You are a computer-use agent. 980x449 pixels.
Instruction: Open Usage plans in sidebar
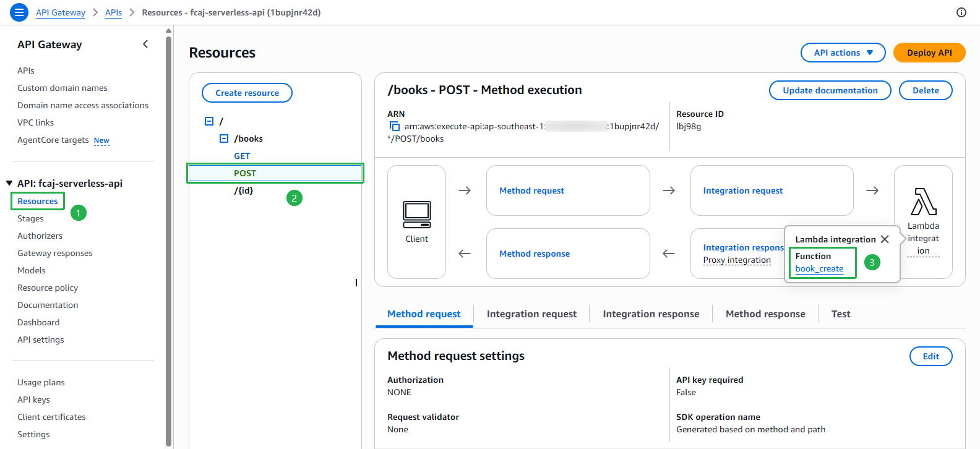[41, 382]
